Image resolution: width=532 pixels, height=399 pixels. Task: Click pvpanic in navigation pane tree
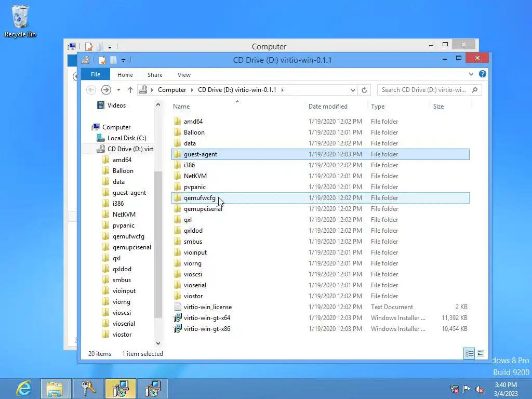coord(124,225)
